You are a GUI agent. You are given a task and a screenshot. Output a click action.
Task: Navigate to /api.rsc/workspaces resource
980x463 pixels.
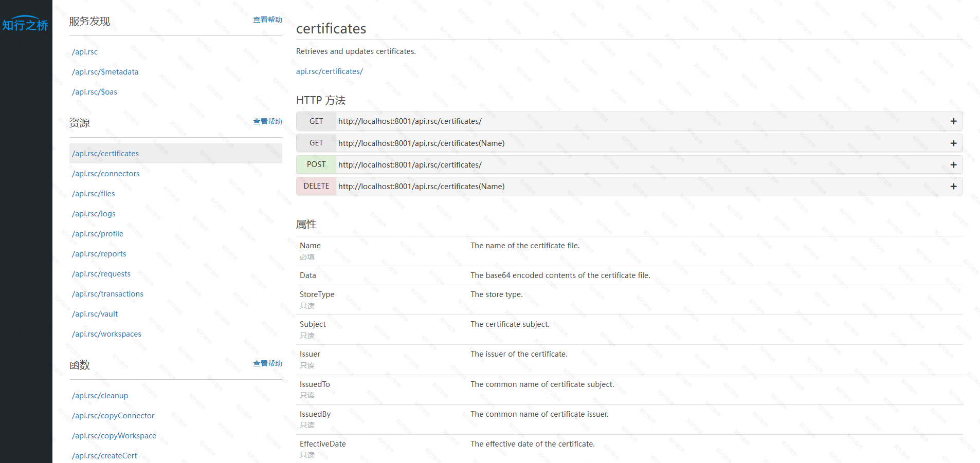tap(106, 334)
